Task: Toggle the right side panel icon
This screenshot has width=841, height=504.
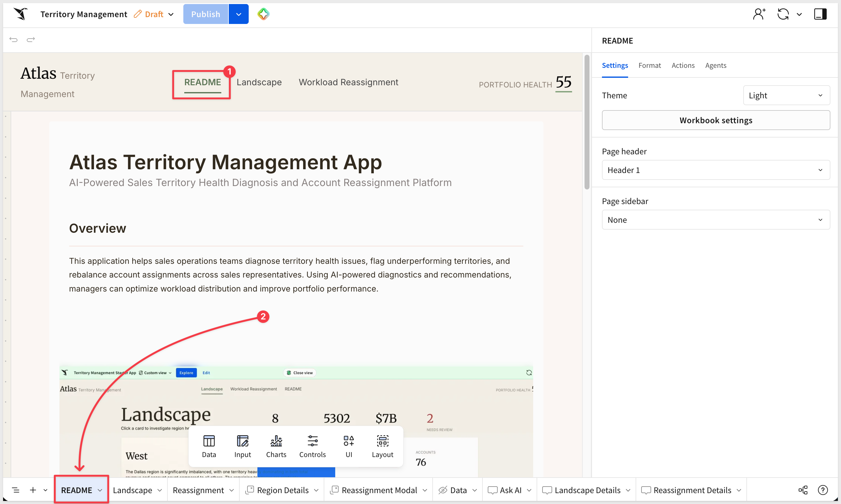Action: point(820,14)
